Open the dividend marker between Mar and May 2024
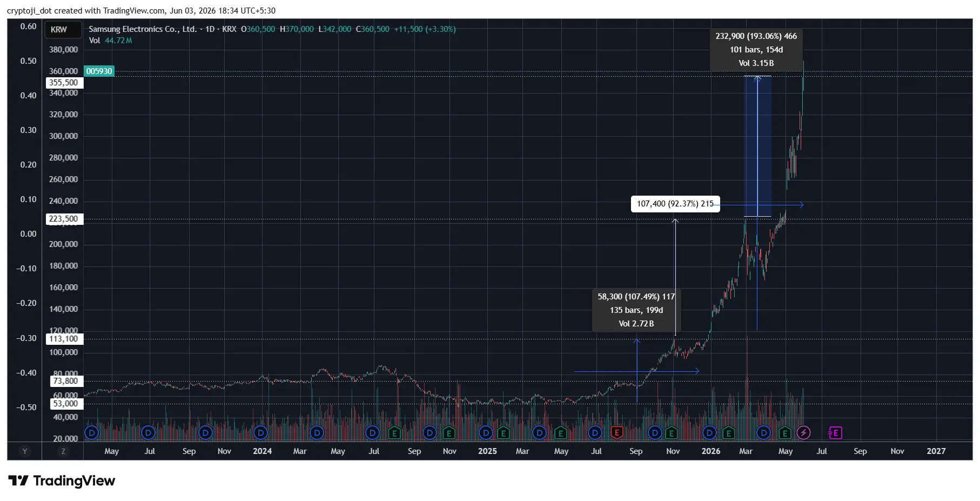Image resolution: width=980 pixels, height=501 pixels. [317, 433]
